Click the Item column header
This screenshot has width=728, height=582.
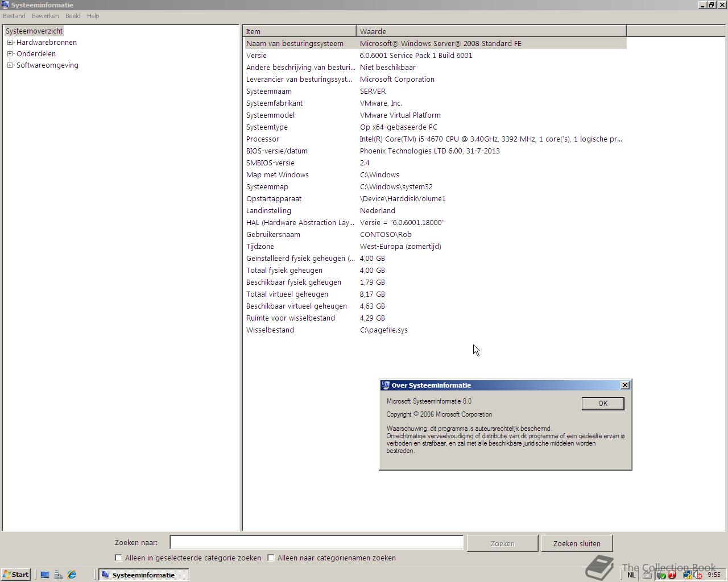(300, 31)
